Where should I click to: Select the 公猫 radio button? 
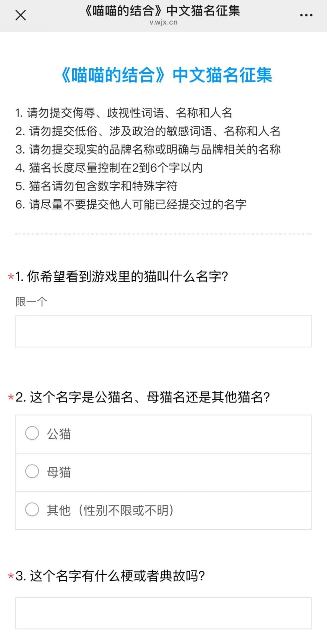click(x=32, y=433)
